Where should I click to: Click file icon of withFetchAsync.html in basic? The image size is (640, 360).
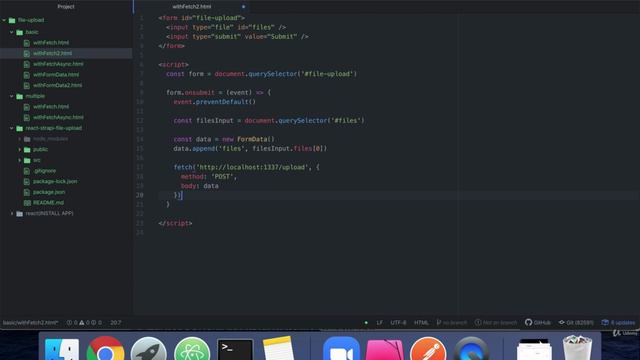click(x=27, y=64)
